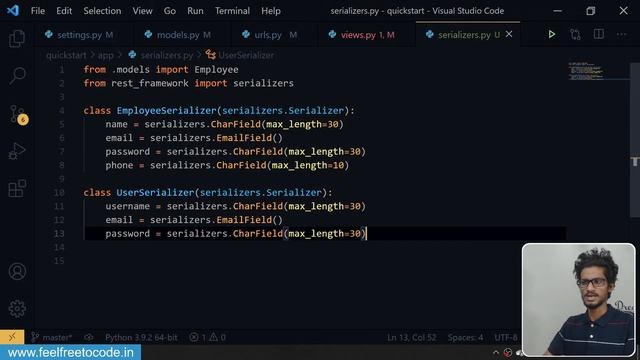Open the Explorer view in activity bar

point(17,39)
